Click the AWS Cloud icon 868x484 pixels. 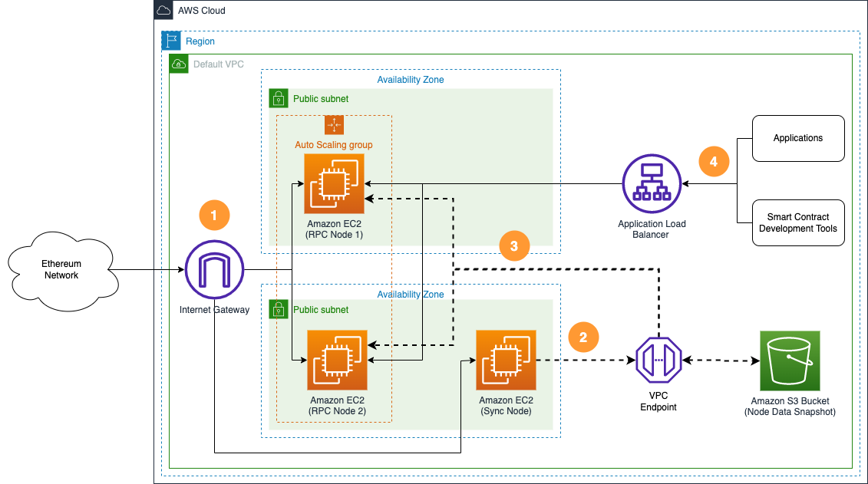163,10
